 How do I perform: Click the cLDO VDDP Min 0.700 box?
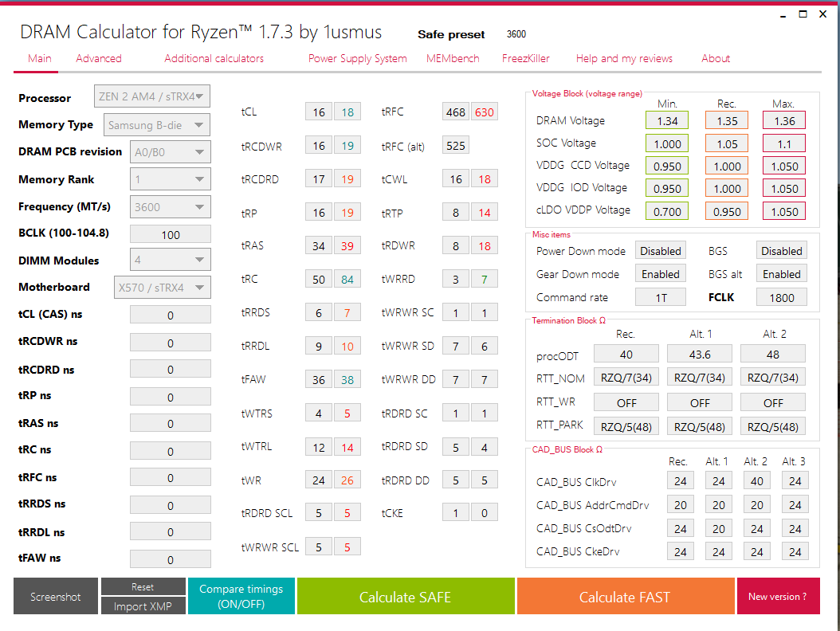667,212
